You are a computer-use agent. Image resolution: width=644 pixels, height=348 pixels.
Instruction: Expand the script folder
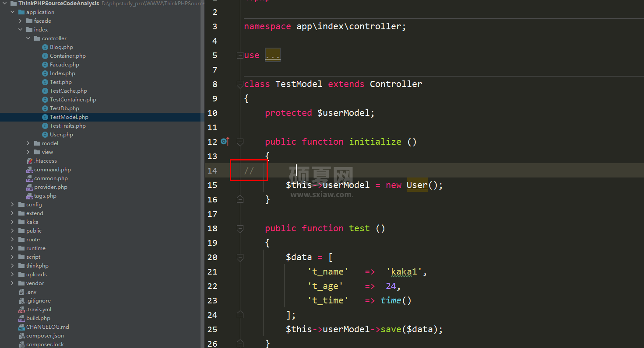(13, 257)
